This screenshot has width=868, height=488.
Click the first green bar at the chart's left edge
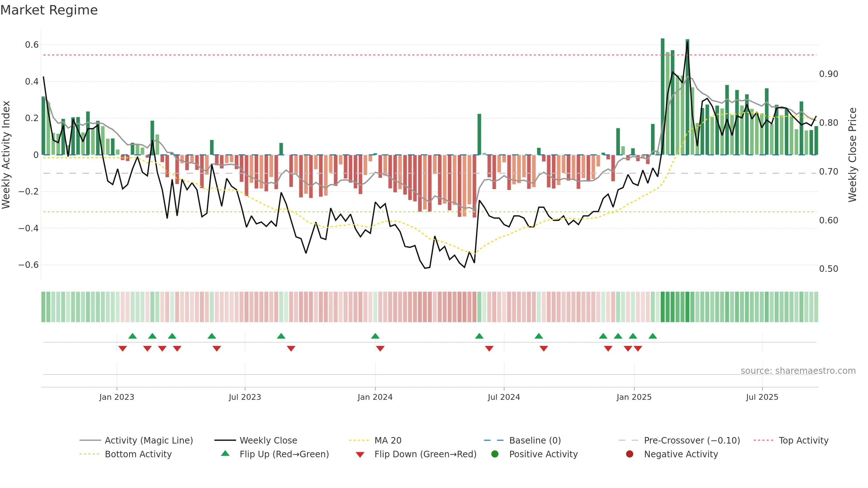coord(43,126)
